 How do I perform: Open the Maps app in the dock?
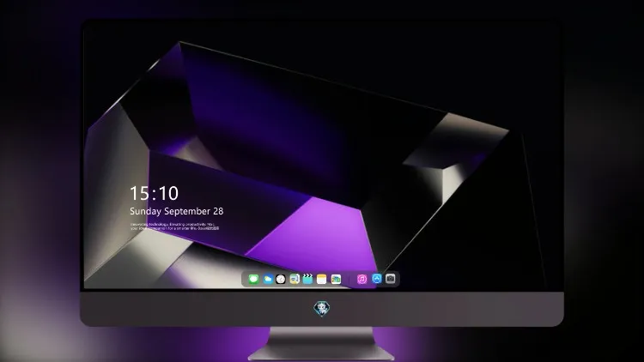point(295,279)
